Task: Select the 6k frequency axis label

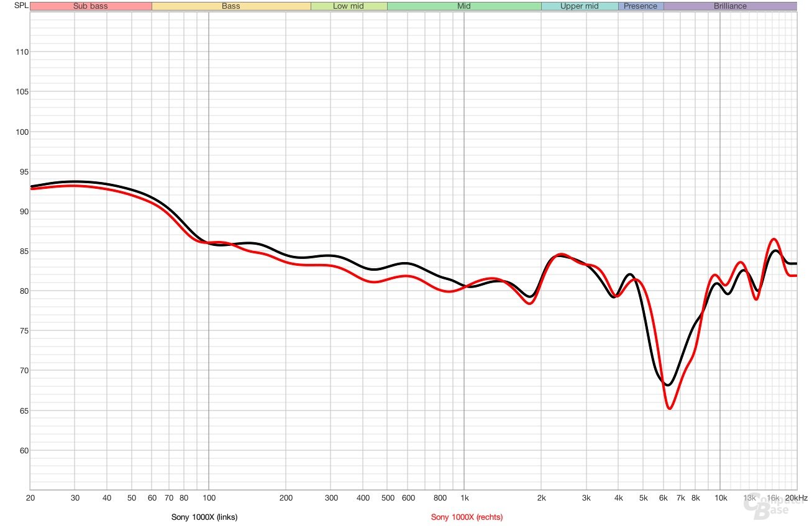Action: tap(663, 498)
